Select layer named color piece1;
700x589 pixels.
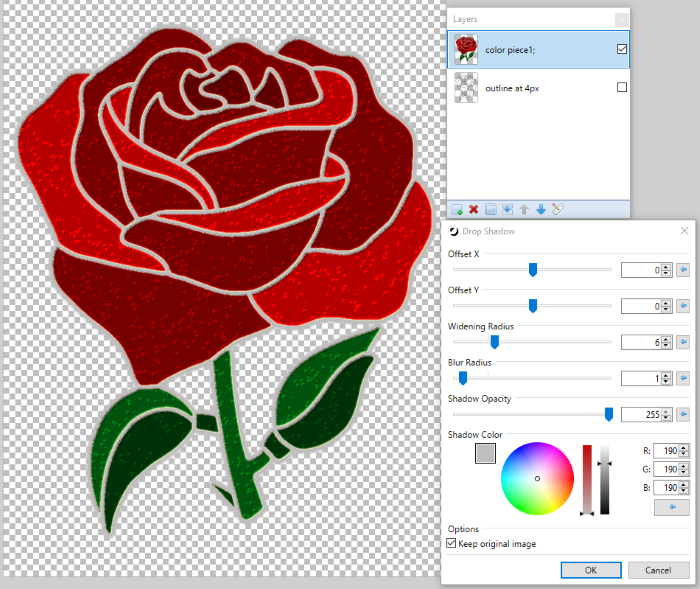[x=538, y=50]
